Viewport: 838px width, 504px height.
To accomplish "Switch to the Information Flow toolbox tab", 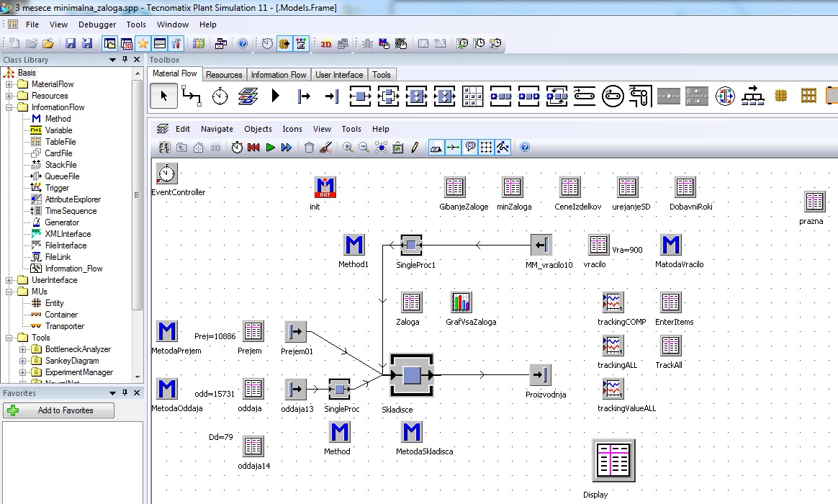I will (x=279, y=75).
